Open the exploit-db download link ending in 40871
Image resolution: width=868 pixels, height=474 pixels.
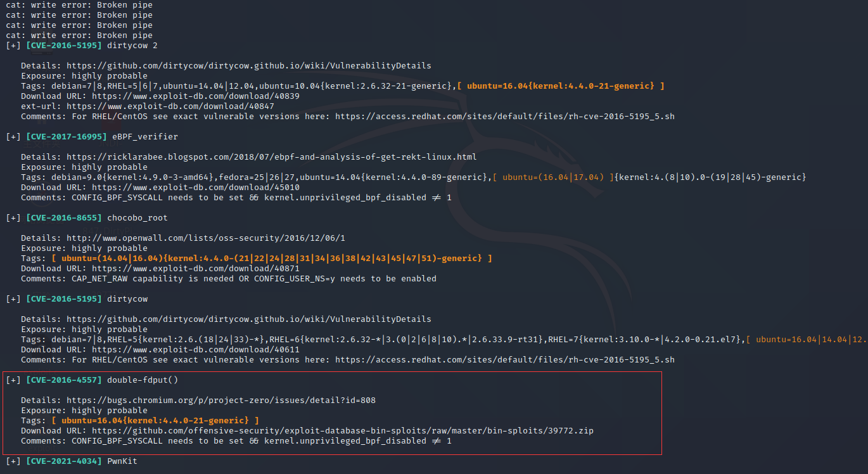196,269
